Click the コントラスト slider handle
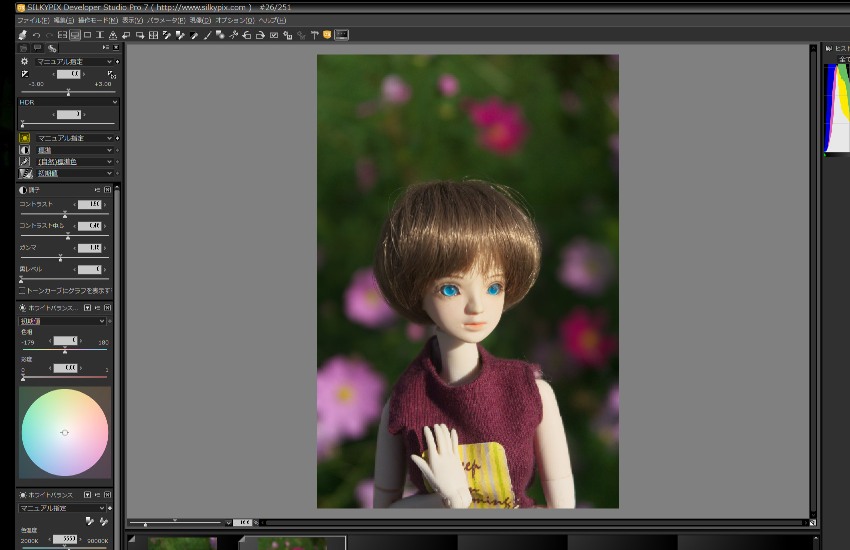 point(65,215)
